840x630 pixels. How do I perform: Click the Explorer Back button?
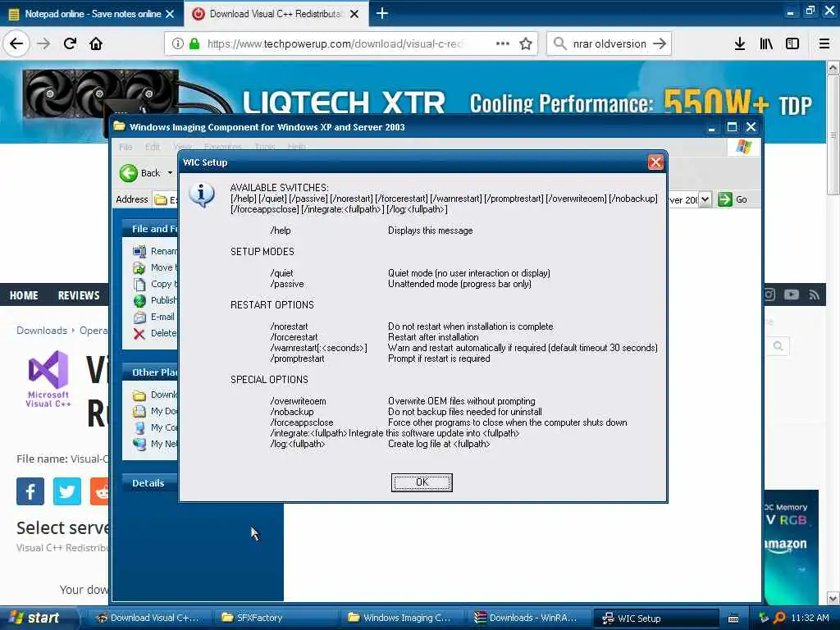coord(140,173)
